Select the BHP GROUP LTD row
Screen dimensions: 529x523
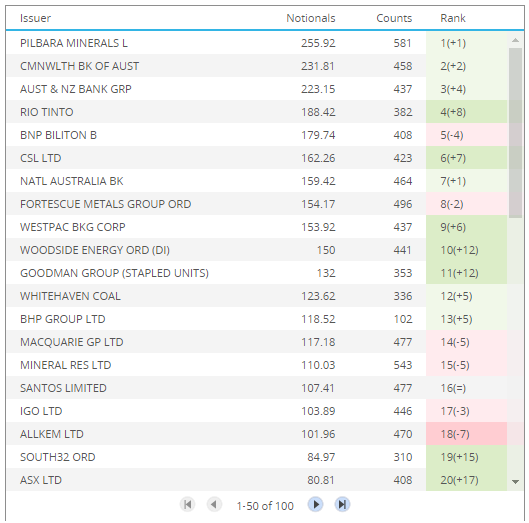coord(257,319)
